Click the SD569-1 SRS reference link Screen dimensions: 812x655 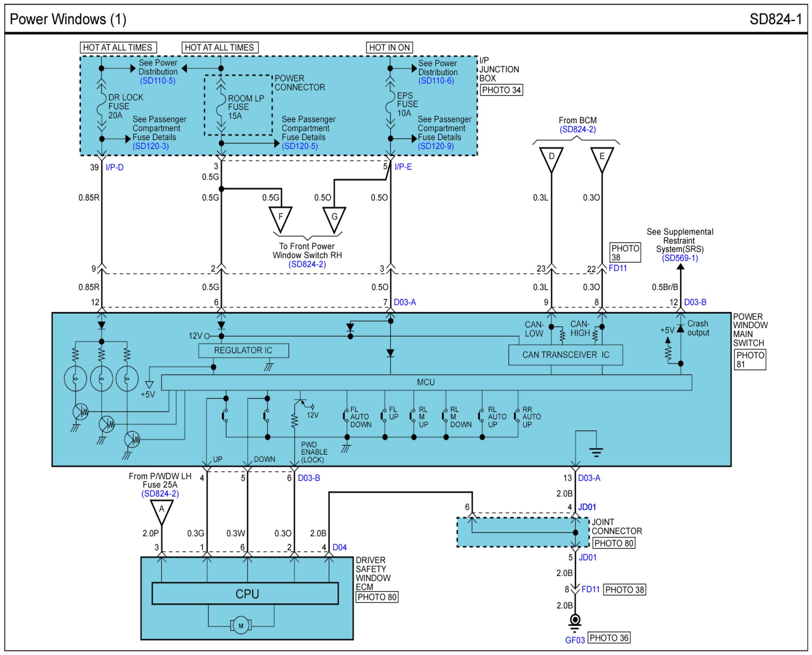680,258
